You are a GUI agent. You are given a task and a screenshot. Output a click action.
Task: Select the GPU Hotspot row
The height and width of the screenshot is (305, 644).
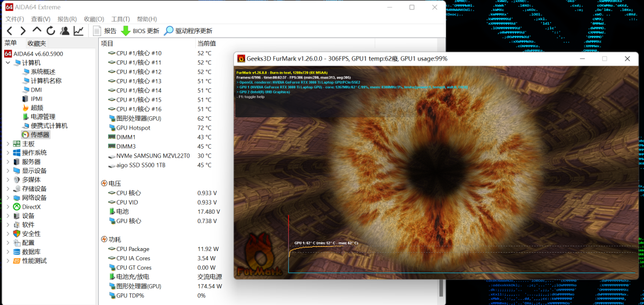coord(166,128)
